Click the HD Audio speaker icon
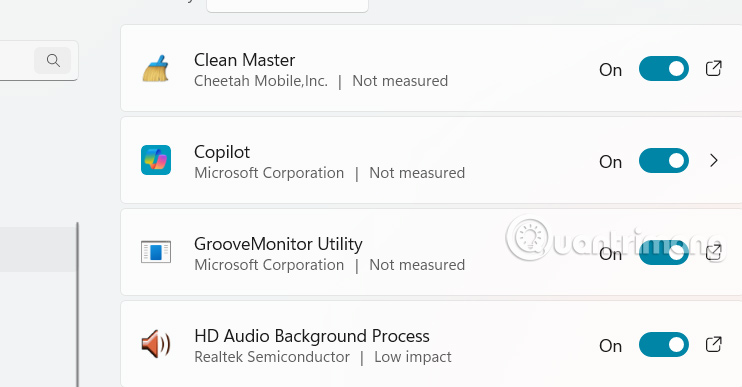742x387 pixels. [156, 344]
